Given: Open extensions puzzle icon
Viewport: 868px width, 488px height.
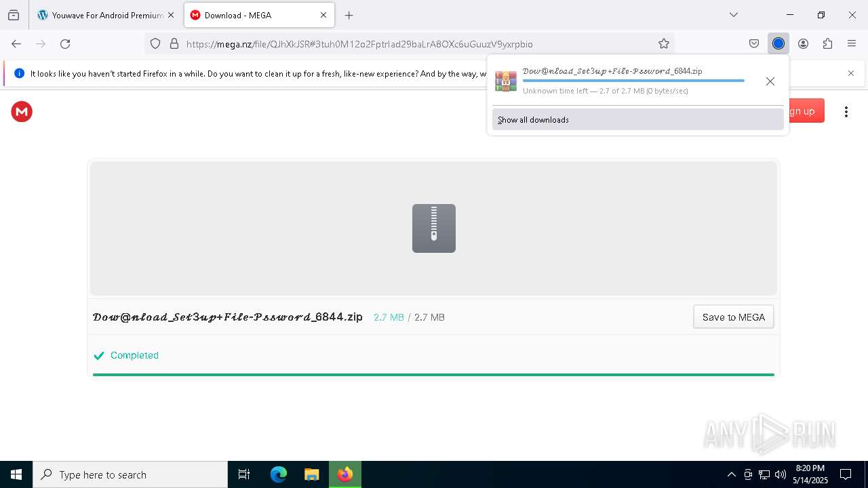Looking at the screenshot, I should (827, 43).
